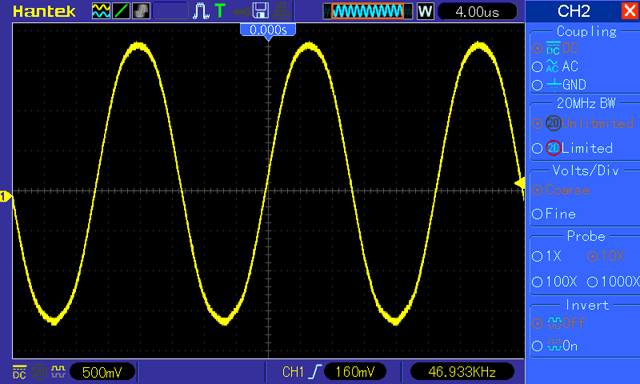Click the DC coupling status icon at bottom
This screenshot has height=384, width=640.
20,372
